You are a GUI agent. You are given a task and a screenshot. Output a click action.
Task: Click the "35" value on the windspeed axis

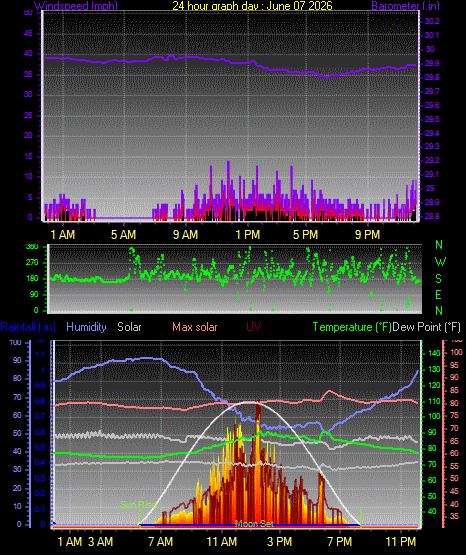click(x=28, y=74)
